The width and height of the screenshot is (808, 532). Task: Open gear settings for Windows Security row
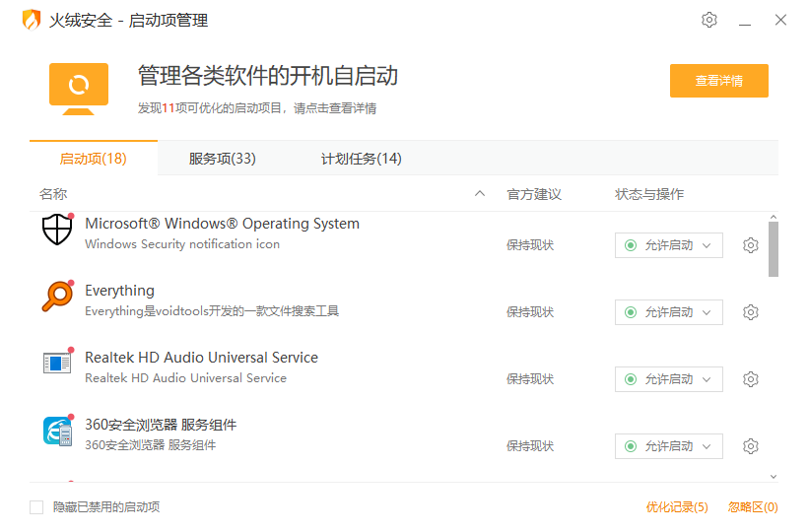coord(750,245)
